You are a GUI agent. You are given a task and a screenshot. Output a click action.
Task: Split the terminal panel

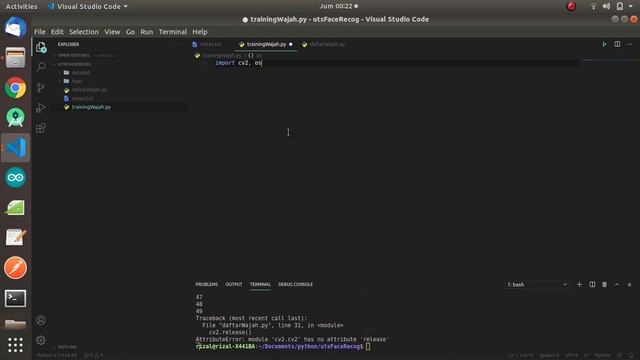(592, 284)
